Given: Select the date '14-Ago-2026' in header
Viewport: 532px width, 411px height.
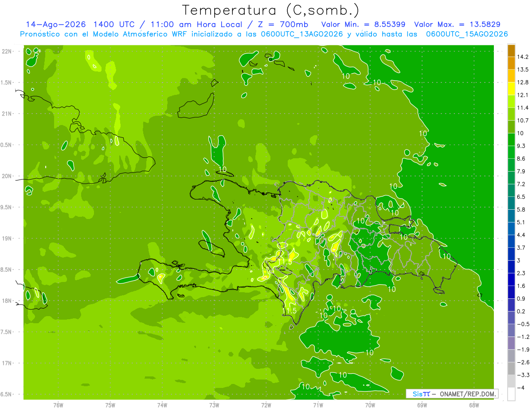Looking at the screenshot, I should (55, 25).
